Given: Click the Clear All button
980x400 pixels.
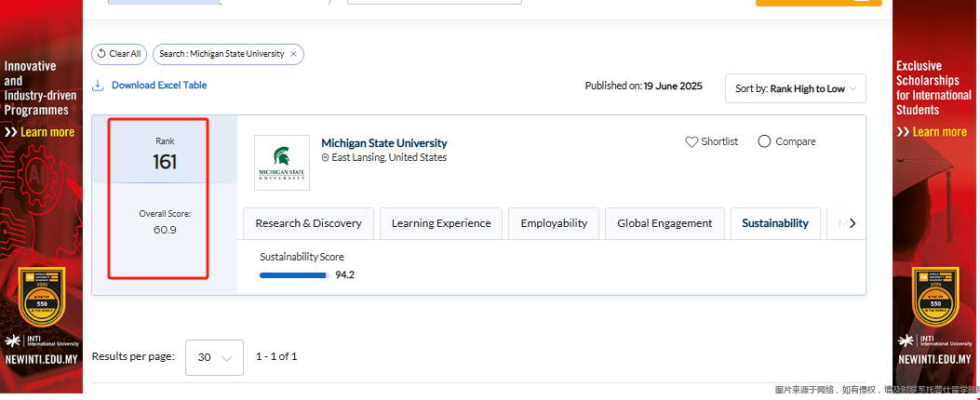Looking at the screenshot, I should [x=119, y=54].
